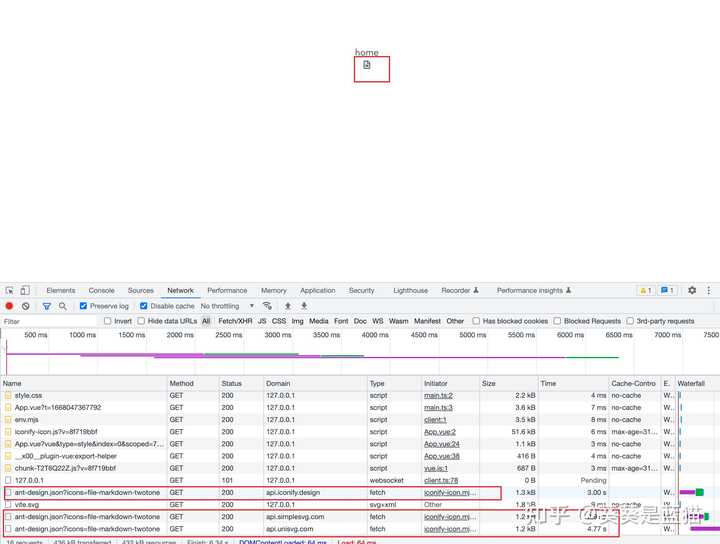Screen dimensions: 720x544
Task: Open the Lighthouse tab
Action: coord(410,291)
